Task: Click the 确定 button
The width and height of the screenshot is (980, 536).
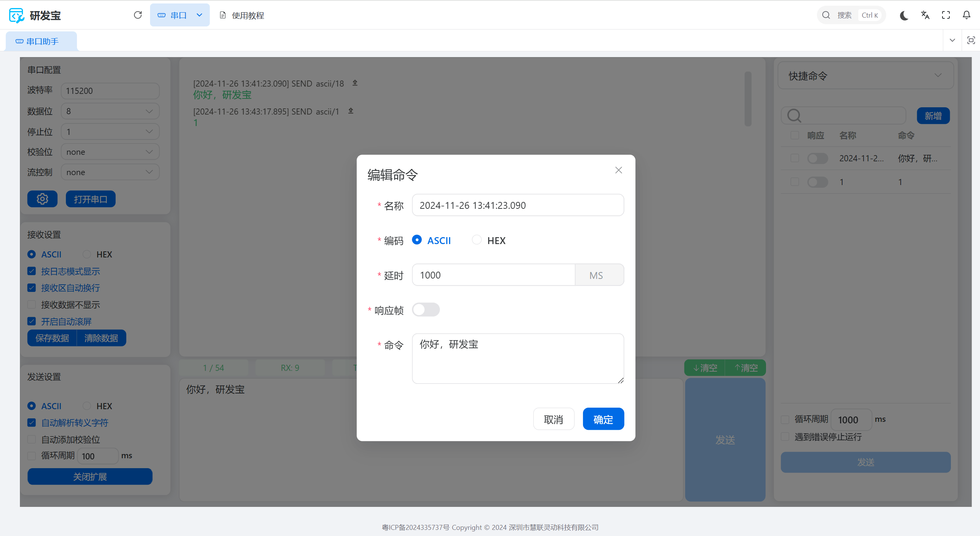Action: pos(603,419)
